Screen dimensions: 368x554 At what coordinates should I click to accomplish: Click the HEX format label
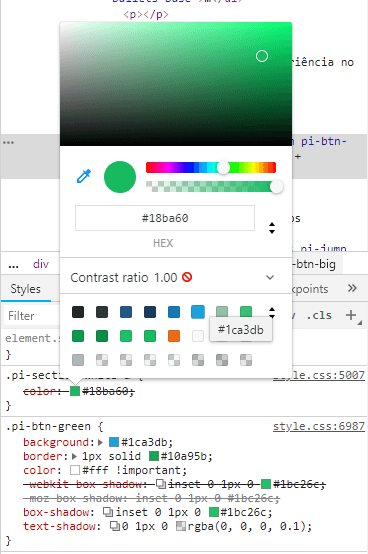tap(163, 243)
